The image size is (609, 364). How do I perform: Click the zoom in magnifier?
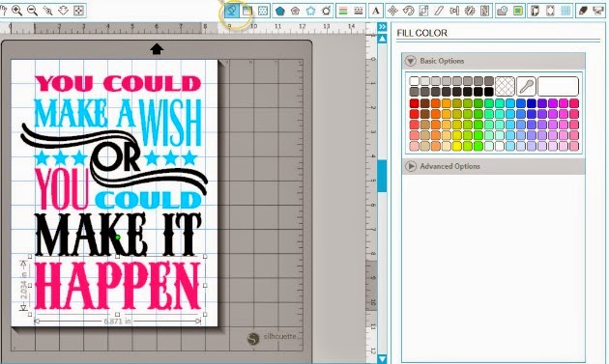tap(17, 11)
